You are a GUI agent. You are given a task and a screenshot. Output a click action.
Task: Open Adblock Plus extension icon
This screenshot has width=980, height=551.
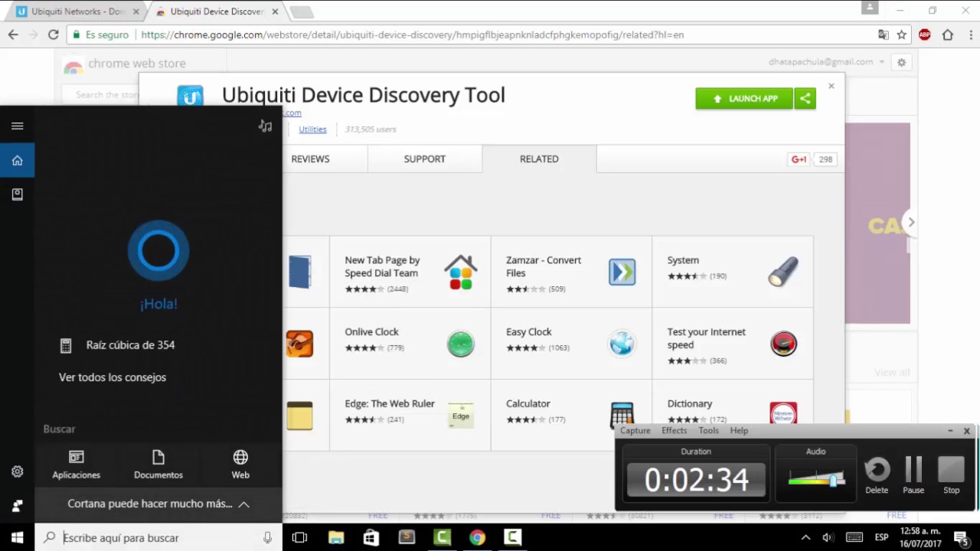[x=925, y=34]
